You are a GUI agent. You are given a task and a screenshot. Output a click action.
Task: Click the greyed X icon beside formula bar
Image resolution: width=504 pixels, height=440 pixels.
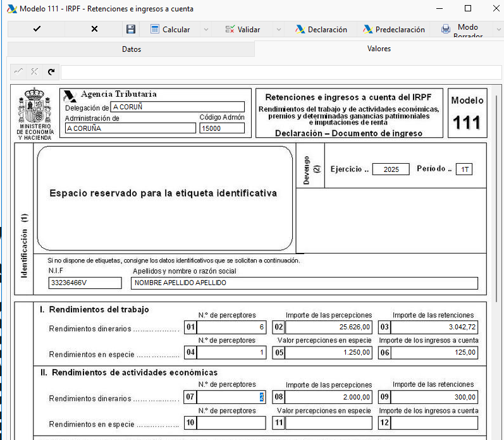pos(34,72)
